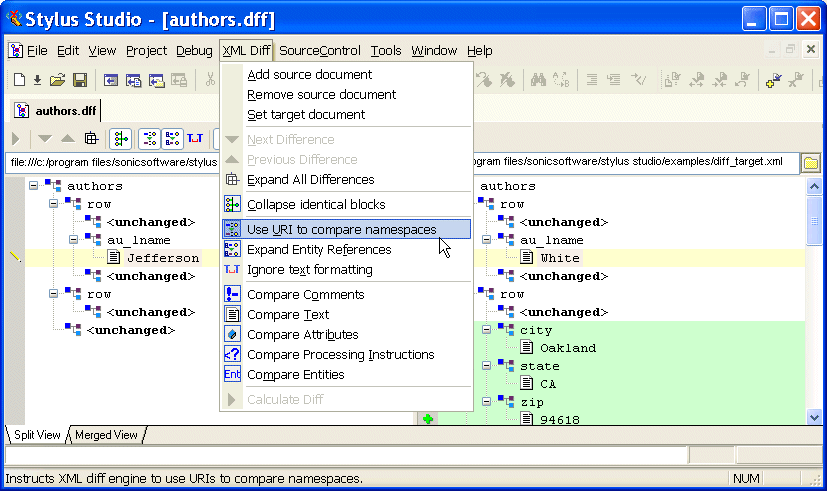Image resolution: width=827 pixels, height=491 pixels.
Task: Choose Add source document menu entry
Action: point(309,75)
